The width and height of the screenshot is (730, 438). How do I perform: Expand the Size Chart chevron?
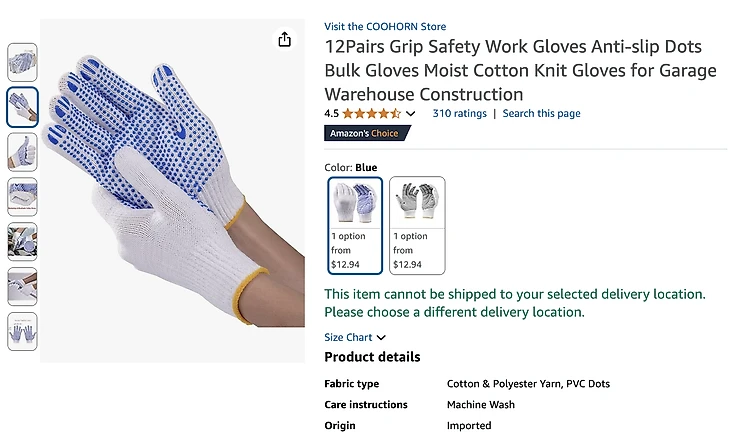[x=381, y=337]
